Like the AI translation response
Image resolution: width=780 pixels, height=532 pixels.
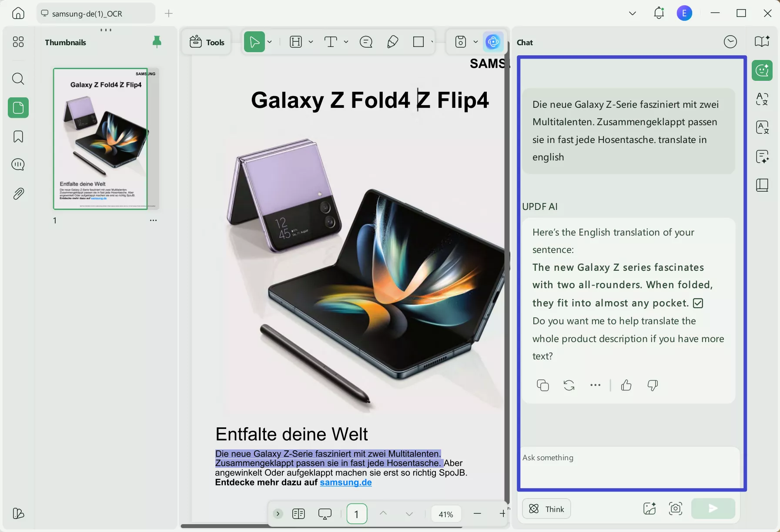[x=626, y=385]
